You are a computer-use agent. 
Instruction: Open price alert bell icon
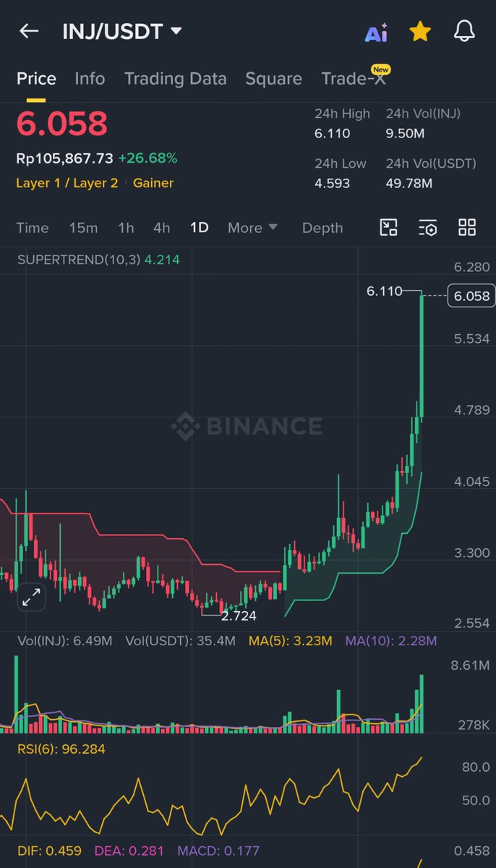click(464, 31)
